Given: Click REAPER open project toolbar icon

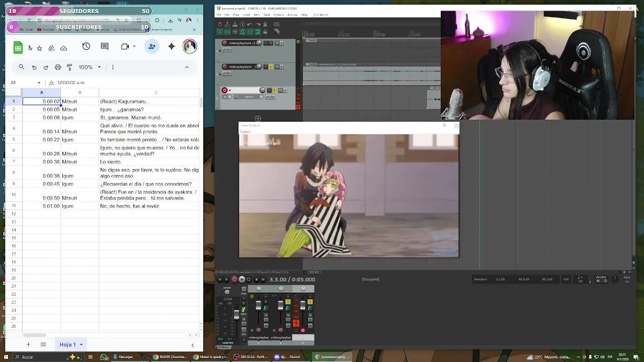Looking at the screenshot, I should [227, 24].
